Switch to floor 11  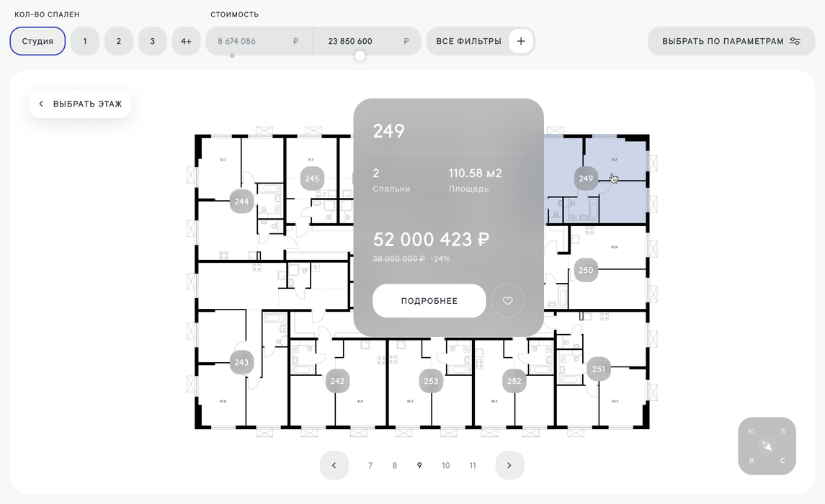pyautogui.click(x=473, y=465)
